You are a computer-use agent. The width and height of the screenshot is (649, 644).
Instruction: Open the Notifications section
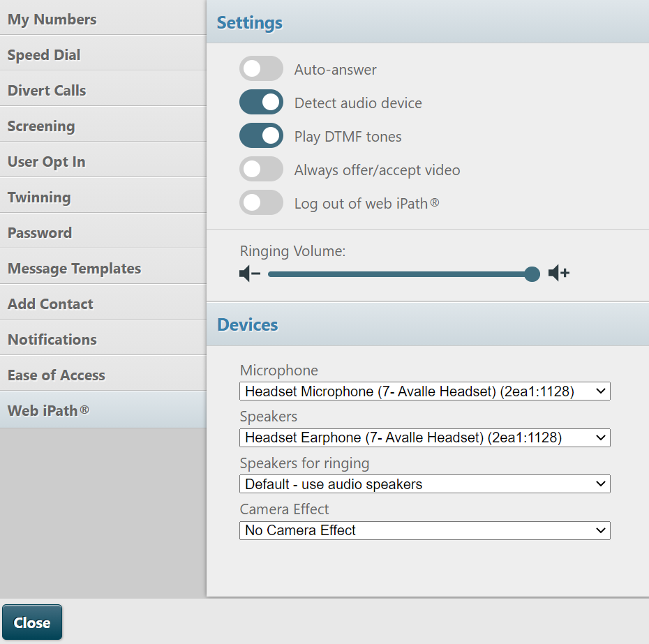103,338
